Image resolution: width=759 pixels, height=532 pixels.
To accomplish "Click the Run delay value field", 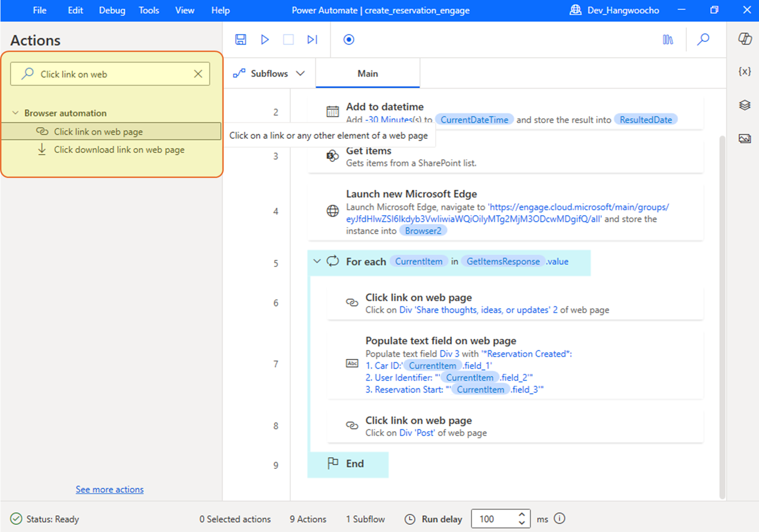I will click(x=494, y=519).
